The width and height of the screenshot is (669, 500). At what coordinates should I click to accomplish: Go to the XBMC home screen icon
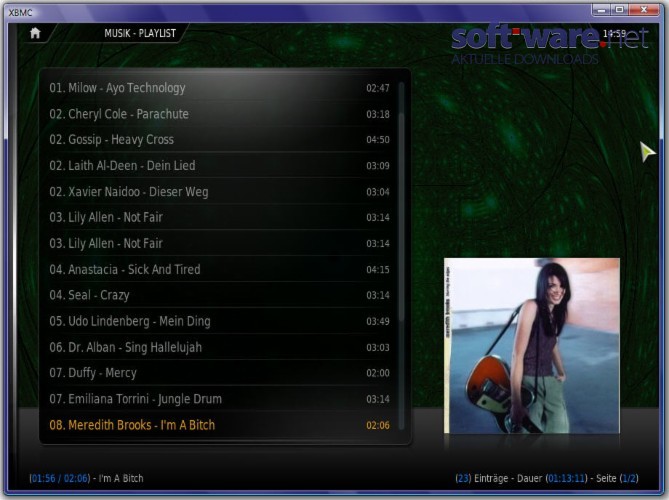pyautogui.click(x=35, y=33)
